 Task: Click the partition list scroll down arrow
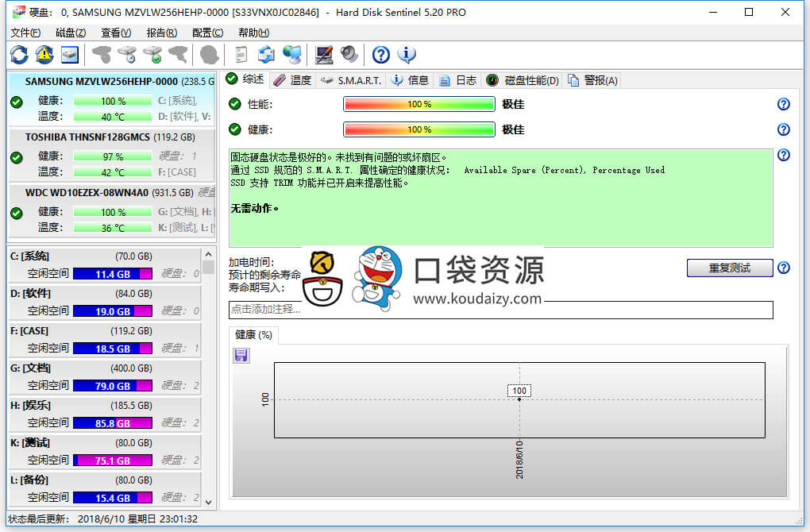tap(208, 502)
